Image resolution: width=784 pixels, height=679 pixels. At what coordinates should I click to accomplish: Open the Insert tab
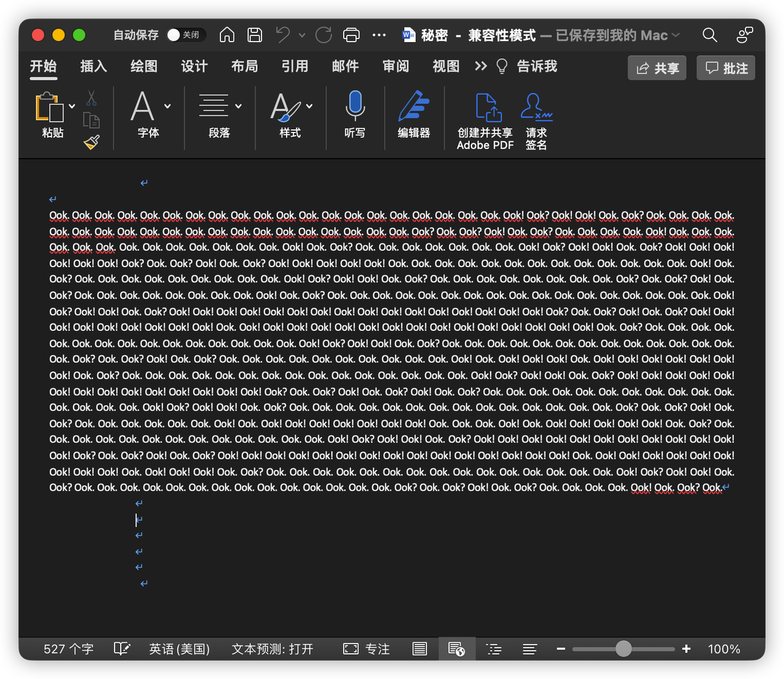[94, 66]
